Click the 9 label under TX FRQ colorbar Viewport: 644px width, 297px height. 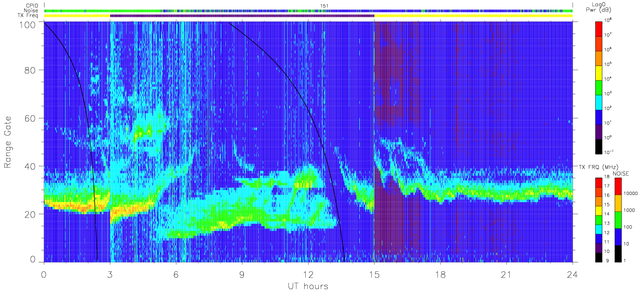pyautogui.click(x=607, y=260)
